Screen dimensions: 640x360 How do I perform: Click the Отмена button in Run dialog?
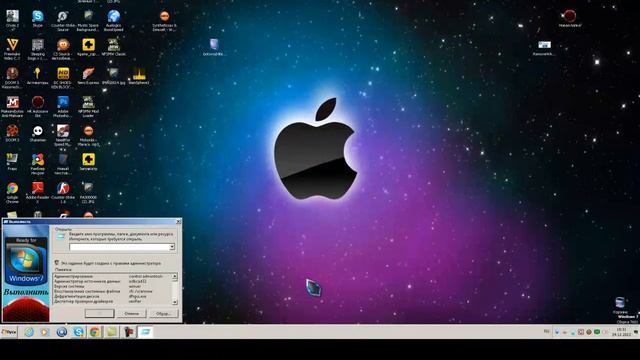point(131,313)
